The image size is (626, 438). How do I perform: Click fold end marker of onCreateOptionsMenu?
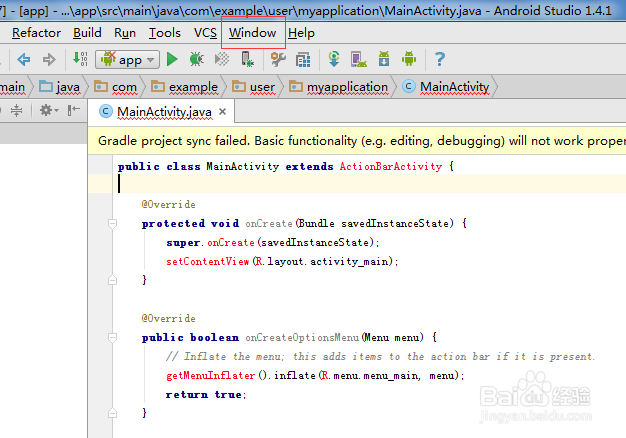[x=113, y=413]
